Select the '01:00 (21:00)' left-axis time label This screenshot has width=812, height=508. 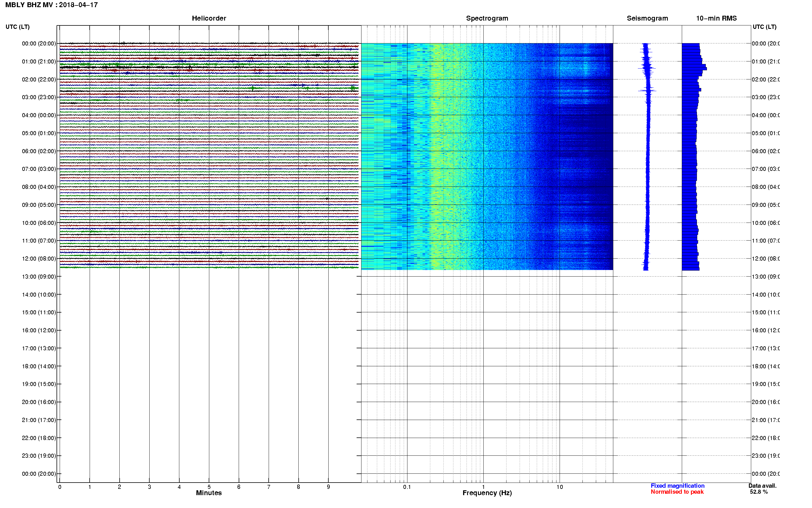click(x=39, y=61)
